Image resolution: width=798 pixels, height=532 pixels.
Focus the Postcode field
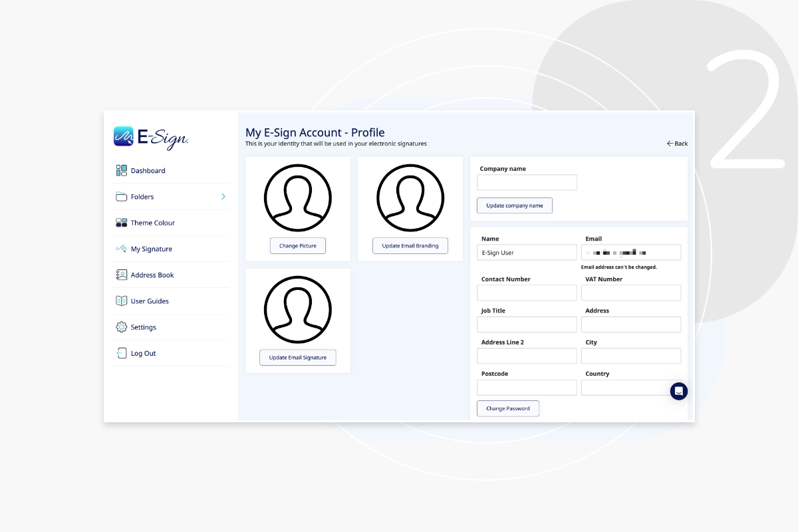pos(527,388)
